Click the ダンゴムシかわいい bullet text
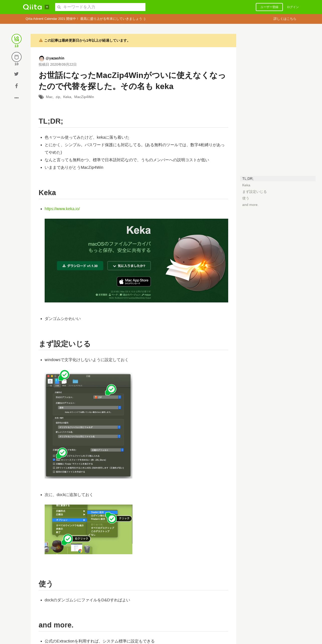Screen dimensions: 322x644 (x=63, y=319)
